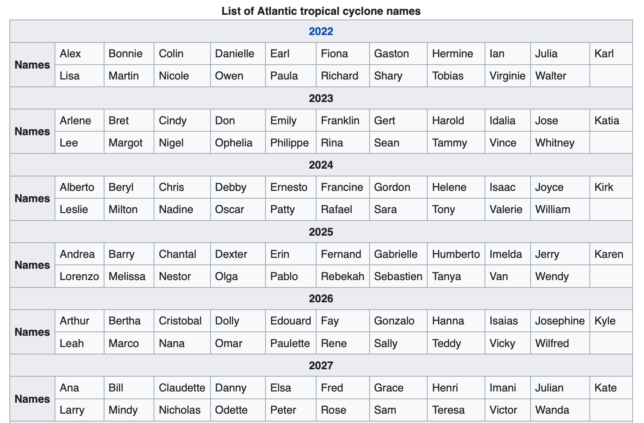The width and height of the screenshot is (644, 423).
Task: Click the Names row header for 2024
Action: pos(32,198)
